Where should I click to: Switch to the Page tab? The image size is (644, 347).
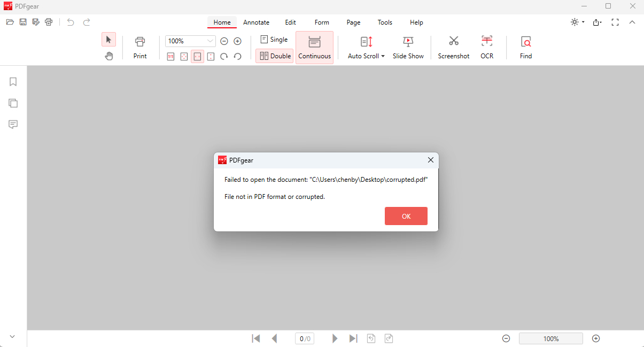pos(353,22)
